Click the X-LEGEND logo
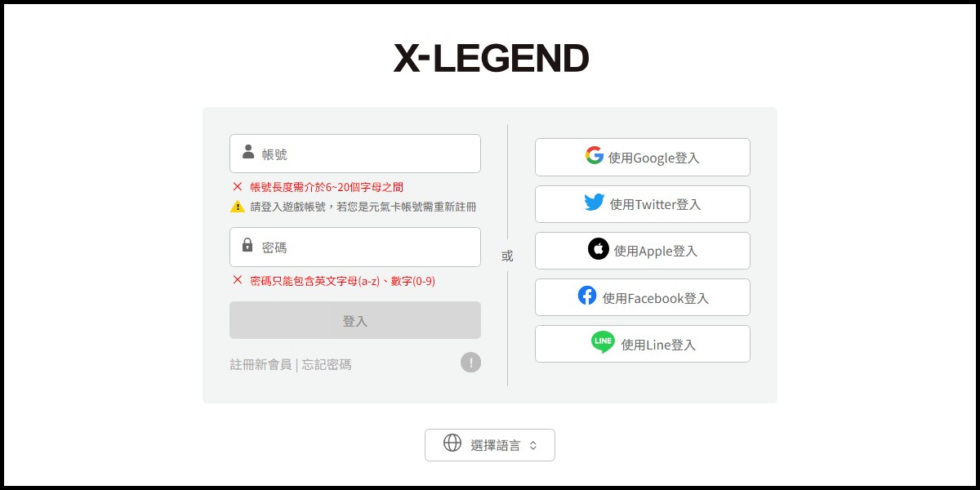This screenshot has height=490, width=980. coord(491,58)
